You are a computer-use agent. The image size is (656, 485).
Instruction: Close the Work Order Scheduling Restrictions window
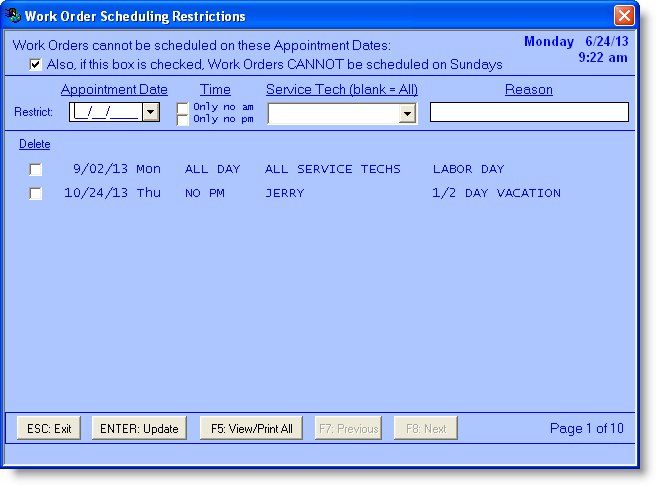(x=624, y=16)
